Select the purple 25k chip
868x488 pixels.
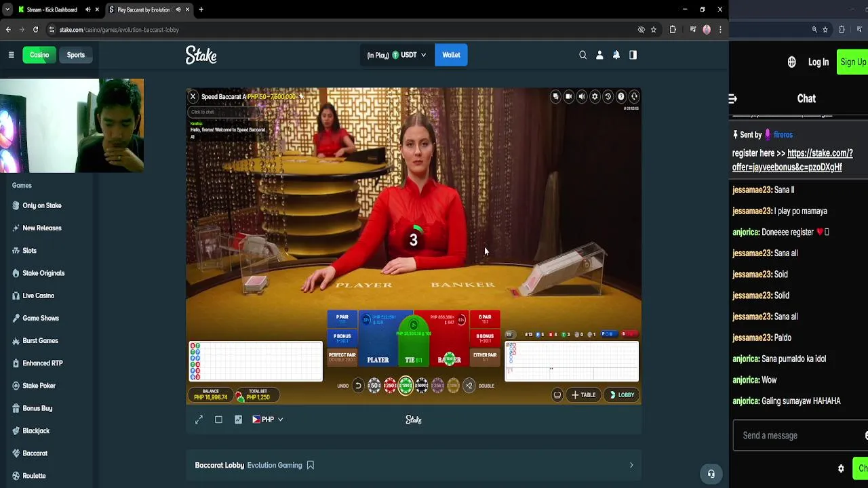437,386
